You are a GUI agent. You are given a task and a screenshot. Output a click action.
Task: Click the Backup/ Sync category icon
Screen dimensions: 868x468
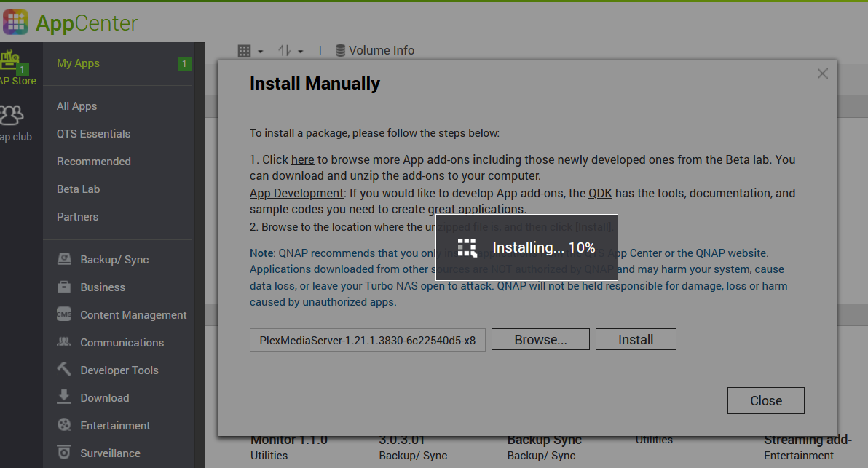64,260
